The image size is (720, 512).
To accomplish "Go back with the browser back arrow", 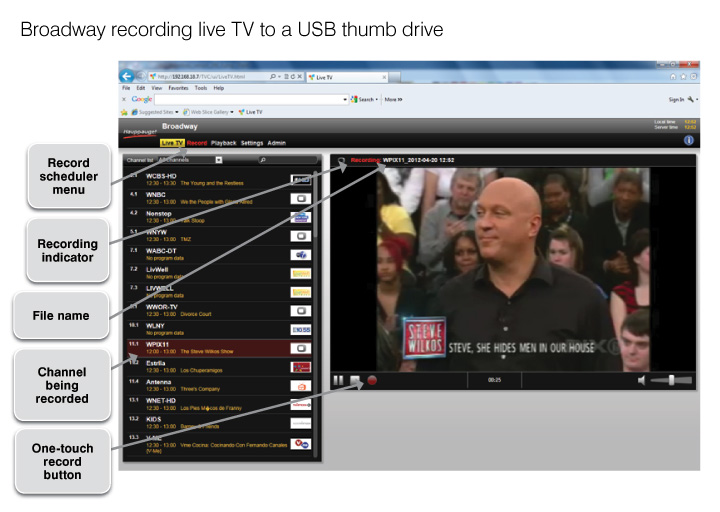I will 127,76.
